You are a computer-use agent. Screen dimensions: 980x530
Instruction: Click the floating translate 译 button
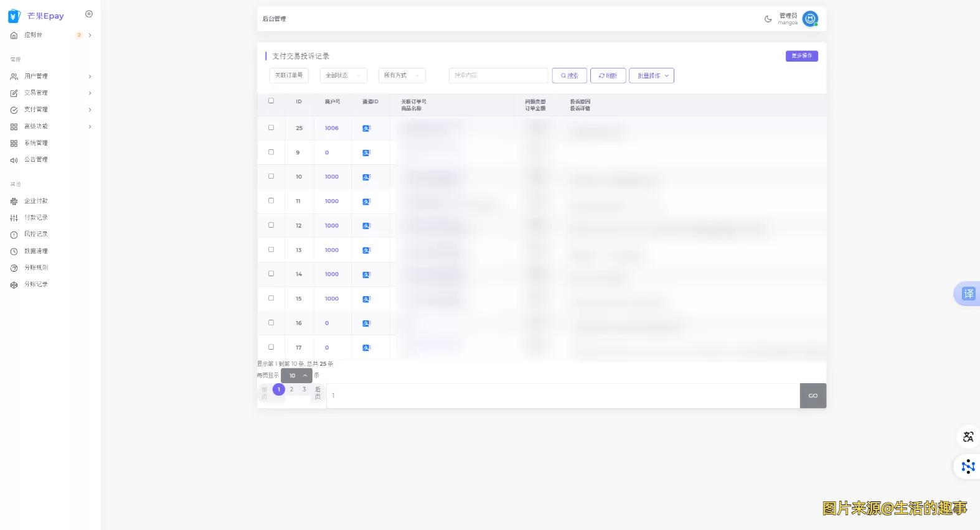click(x=968, y=294)
